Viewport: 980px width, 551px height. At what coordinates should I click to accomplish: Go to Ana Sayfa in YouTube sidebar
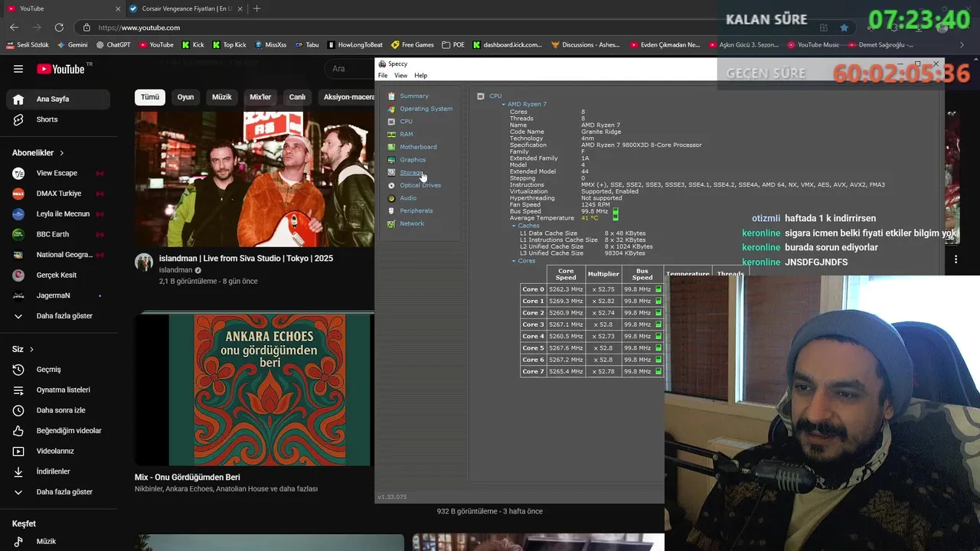[58, 99]
